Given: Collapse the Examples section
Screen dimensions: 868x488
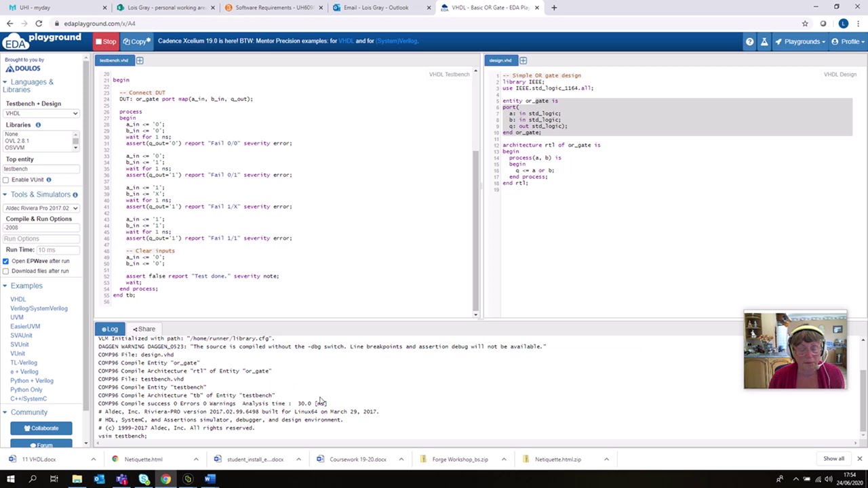Looking at the screenshot, I should coord(23,286).
